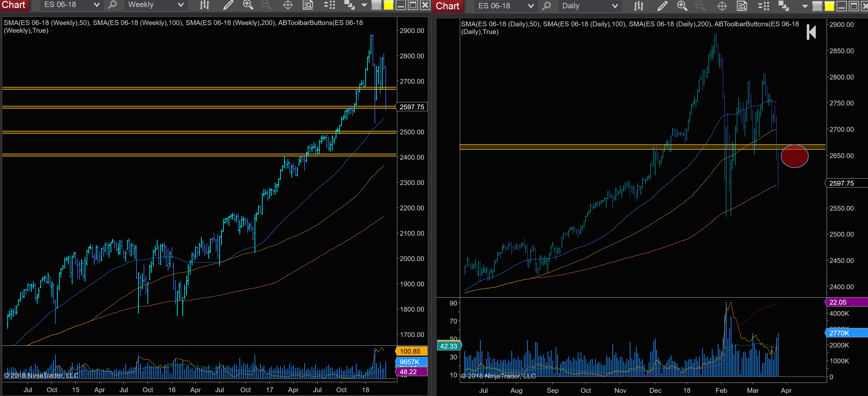Click the SMA indicator label text on Daily chart

coord(630,28)
